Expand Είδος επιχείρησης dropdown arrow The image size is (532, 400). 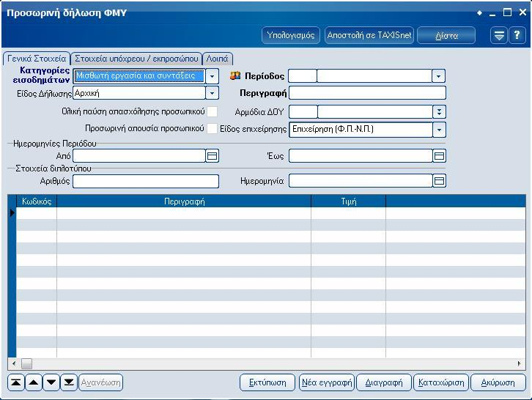click(x=440, y=130)
